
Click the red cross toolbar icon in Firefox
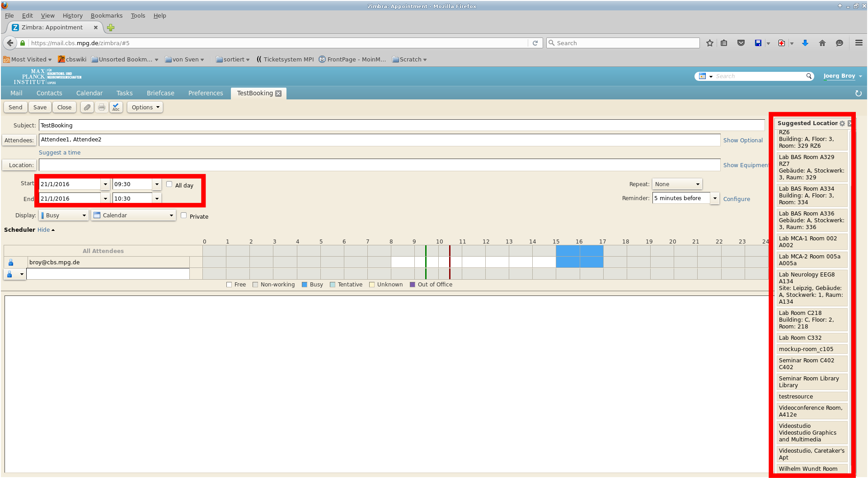782,43
